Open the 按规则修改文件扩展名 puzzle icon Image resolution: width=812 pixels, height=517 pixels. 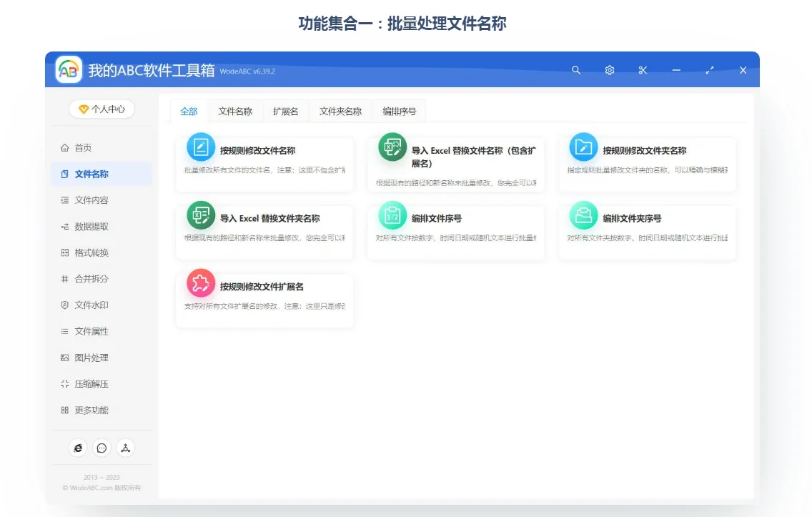point(201,282)
